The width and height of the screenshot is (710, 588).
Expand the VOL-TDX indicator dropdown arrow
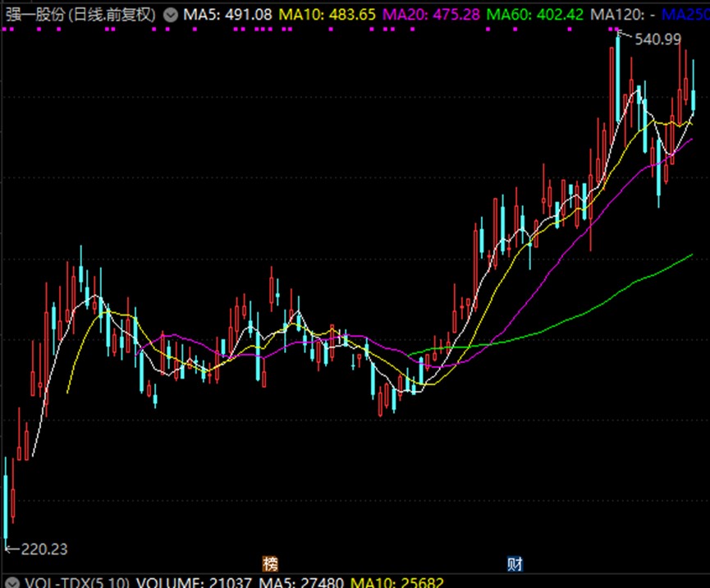(x=12, y=582)
